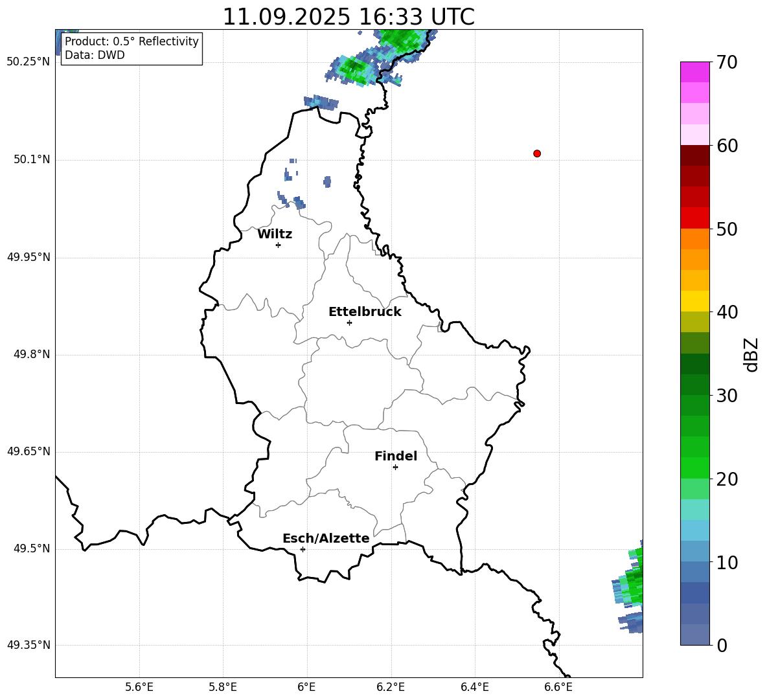This screenshot has height=700, width=767.
Task: Click the Esch/Alzette city label
Action: click(326, 538)
